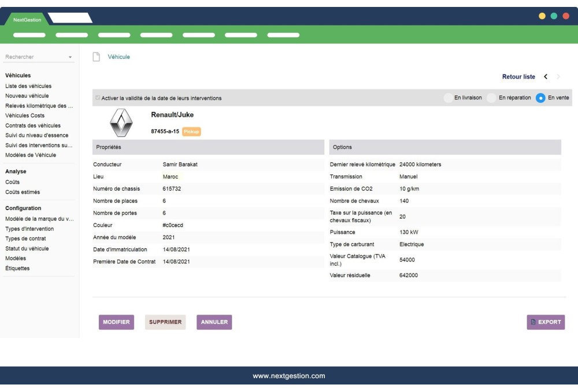This screenshot has height=392, width=578.
Task: Click the yellow window control dot
Action: coord(542,16)
